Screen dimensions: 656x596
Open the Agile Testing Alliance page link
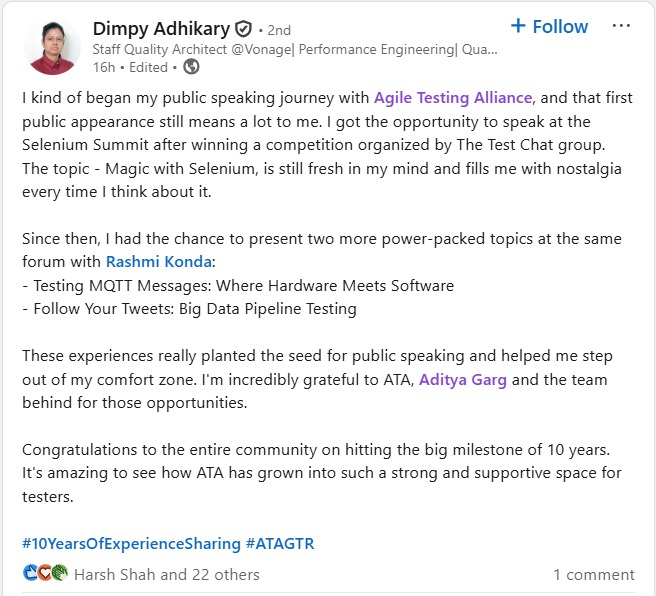click(454, 97)
